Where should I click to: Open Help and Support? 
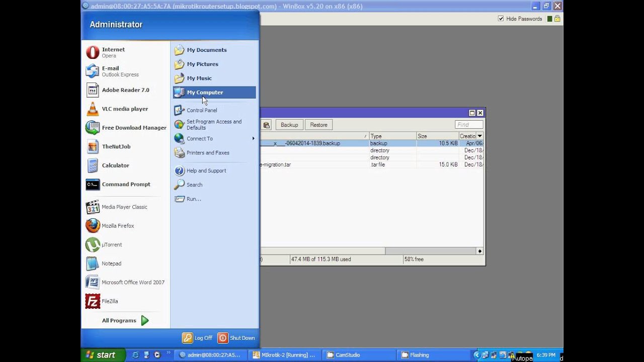[x=214, y=170]
